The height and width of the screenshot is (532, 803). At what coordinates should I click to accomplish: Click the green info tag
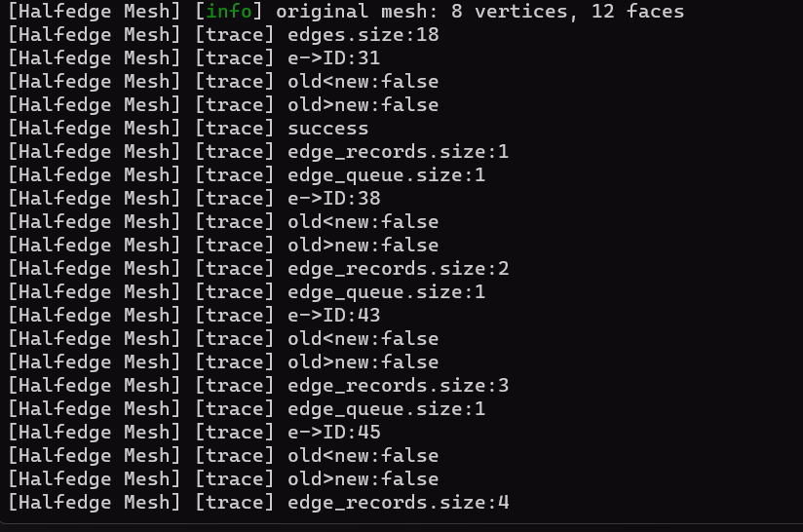click(x=229, y=12)
